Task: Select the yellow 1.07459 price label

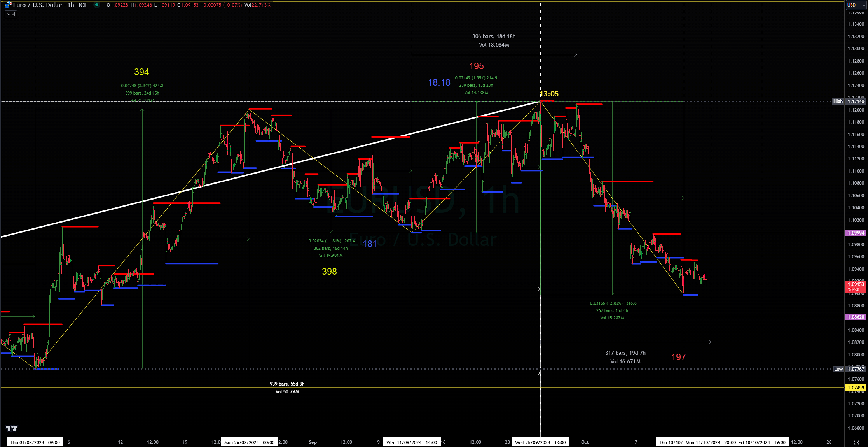Action: (856, 388)
